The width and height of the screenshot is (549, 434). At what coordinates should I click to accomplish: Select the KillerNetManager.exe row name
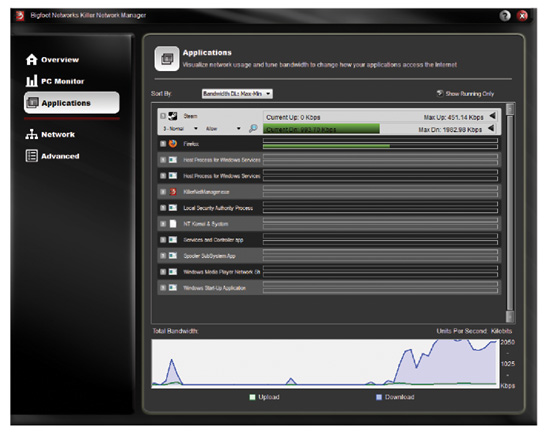[206, 192]
